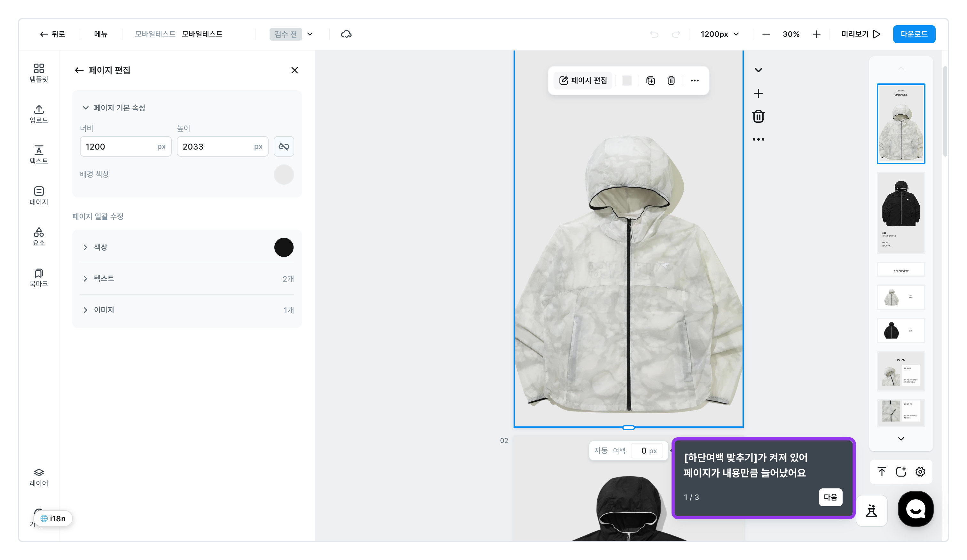Add a page with the plus icon beside canvas
This screenshot has height=560, width=967.
click(758, 93)
